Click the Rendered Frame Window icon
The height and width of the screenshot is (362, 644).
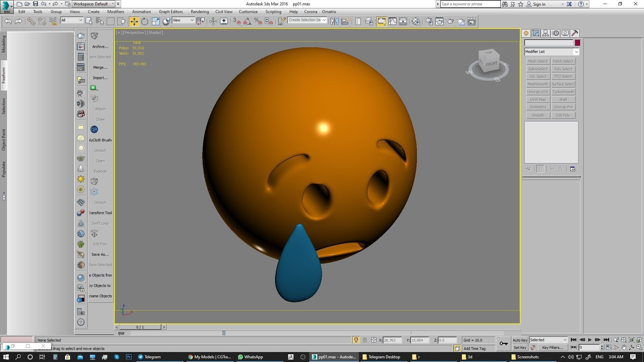coord(439,21)
